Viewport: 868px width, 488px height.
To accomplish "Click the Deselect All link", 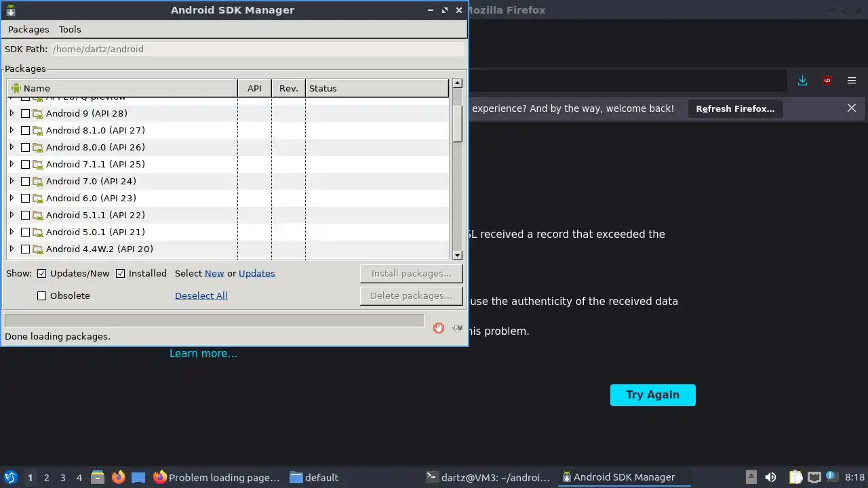I will [201, 296].
